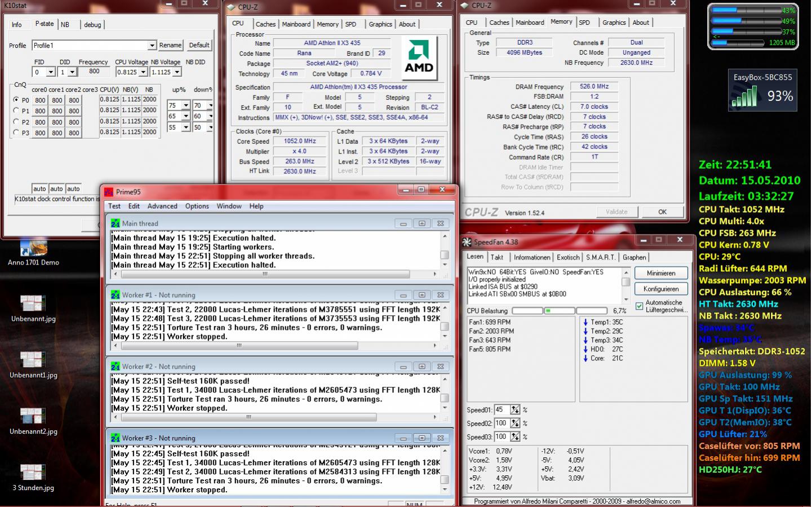
Task: Open Prime95 Test menu
Action: click(x=114, y=206)
